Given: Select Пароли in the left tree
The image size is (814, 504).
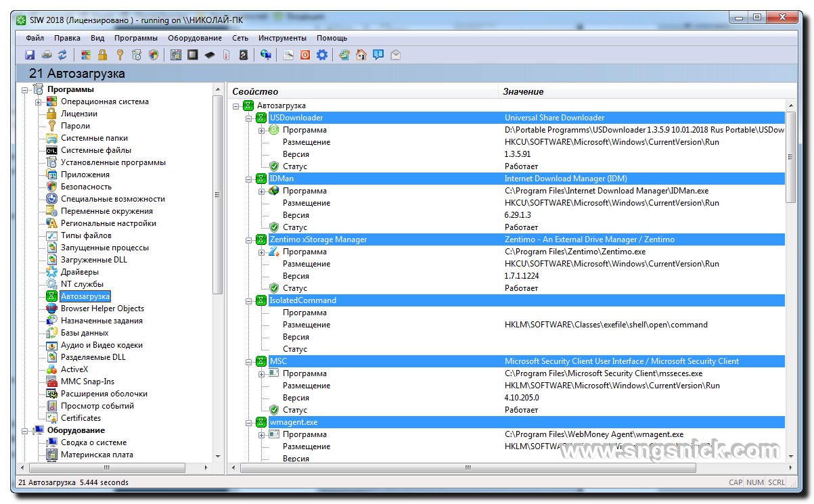Looking at the screenshot, I should pyautogui.click(x=75, y=126).
